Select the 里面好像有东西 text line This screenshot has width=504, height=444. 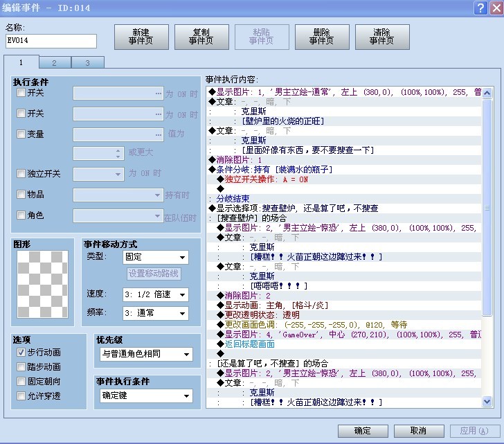click(x=344, y=150)
